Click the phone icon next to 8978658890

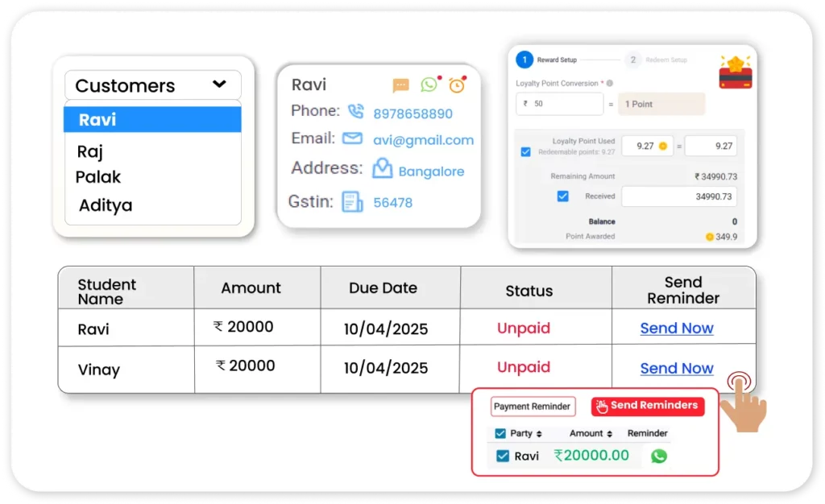point(355,112)
